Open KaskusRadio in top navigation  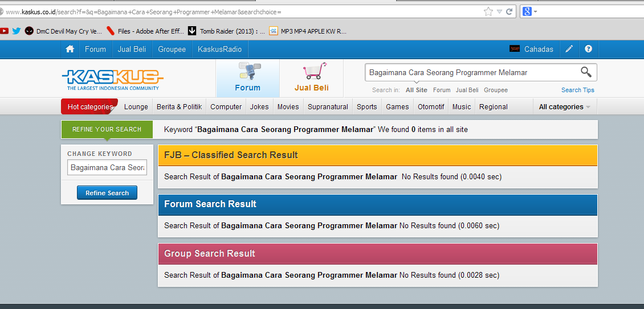(220, 50)
